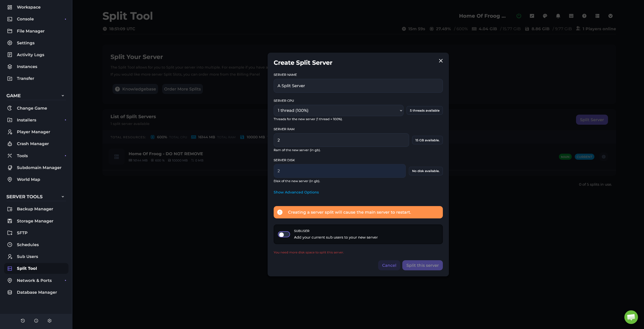Collapse the GAME sidebar section
Image resolution: width=644 pixels, height=329 pixels.
point(63,96)
